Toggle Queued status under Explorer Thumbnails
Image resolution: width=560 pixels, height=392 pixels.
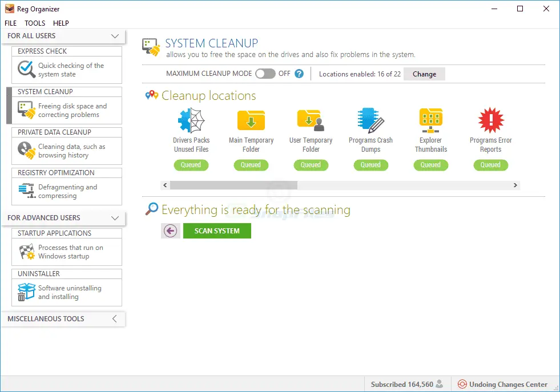tap(431, 165)
